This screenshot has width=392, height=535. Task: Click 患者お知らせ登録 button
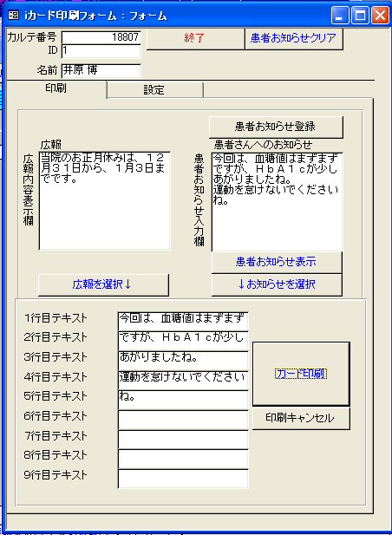click(x=276, y=127)
